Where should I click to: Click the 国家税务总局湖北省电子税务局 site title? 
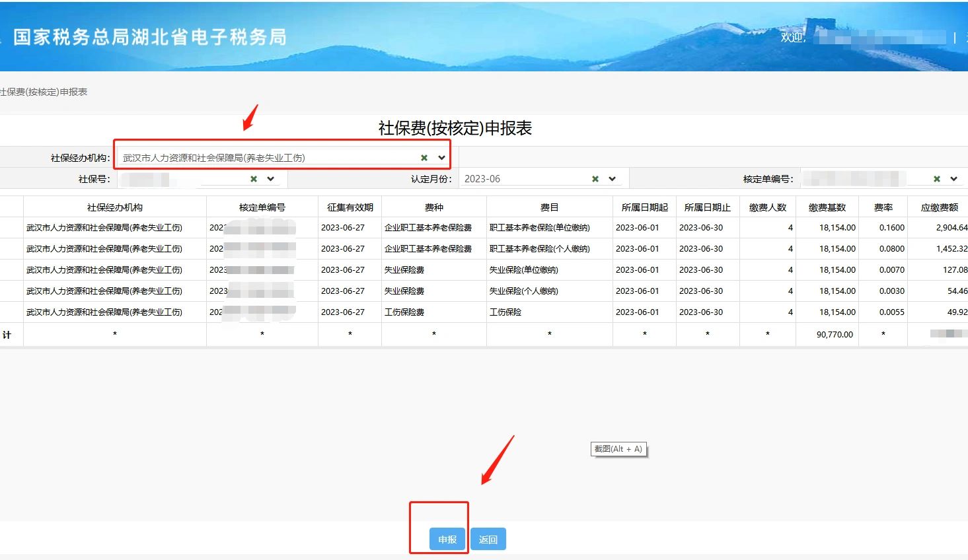pyautogui.click(x=150, y=37)
